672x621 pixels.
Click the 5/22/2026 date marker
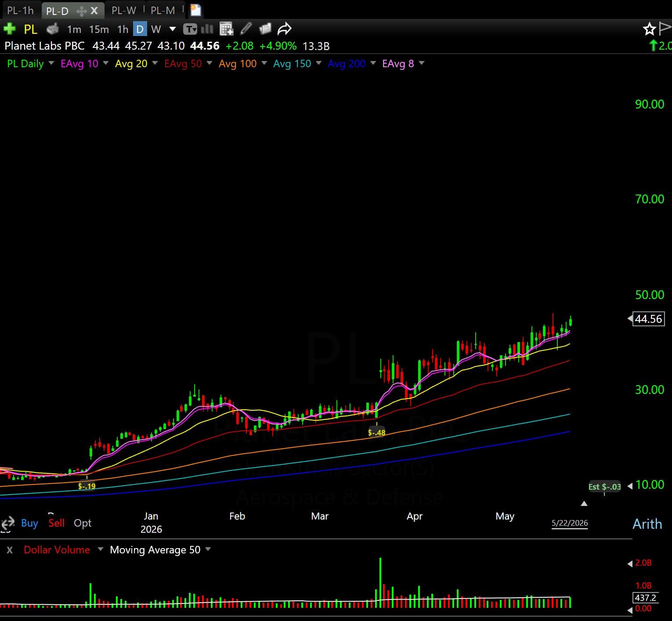pos(570,523)
